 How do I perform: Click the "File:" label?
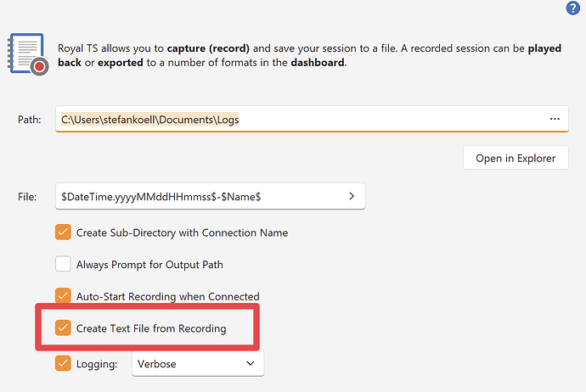27,196
